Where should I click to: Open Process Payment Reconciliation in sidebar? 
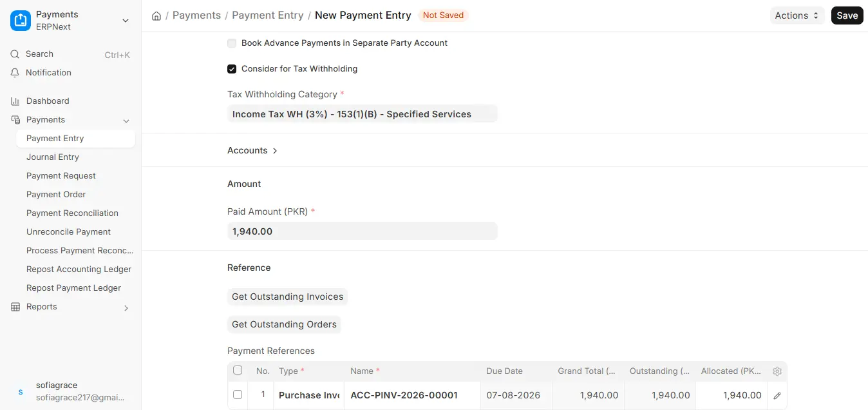75,251
